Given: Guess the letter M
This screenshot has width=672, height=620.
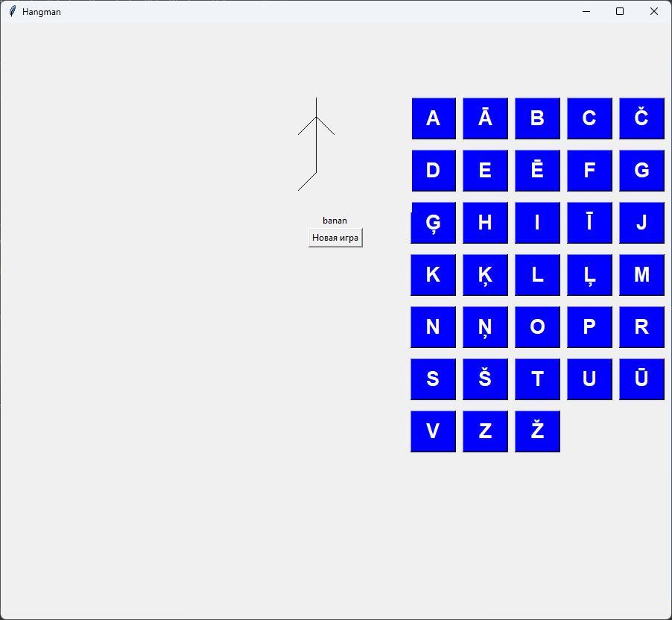Looking at the screenshot, I should coord(641,275).
